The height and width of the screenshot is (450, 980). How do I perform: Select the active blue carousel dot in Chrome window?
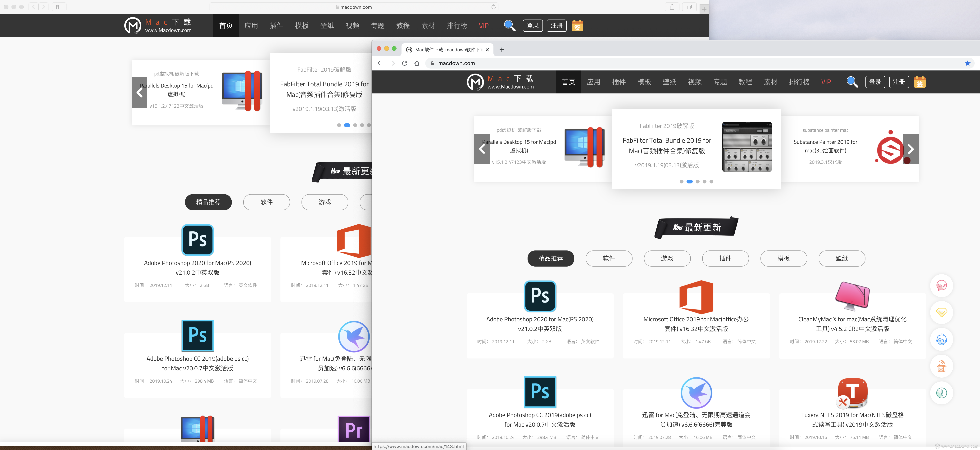coord(689,182)
